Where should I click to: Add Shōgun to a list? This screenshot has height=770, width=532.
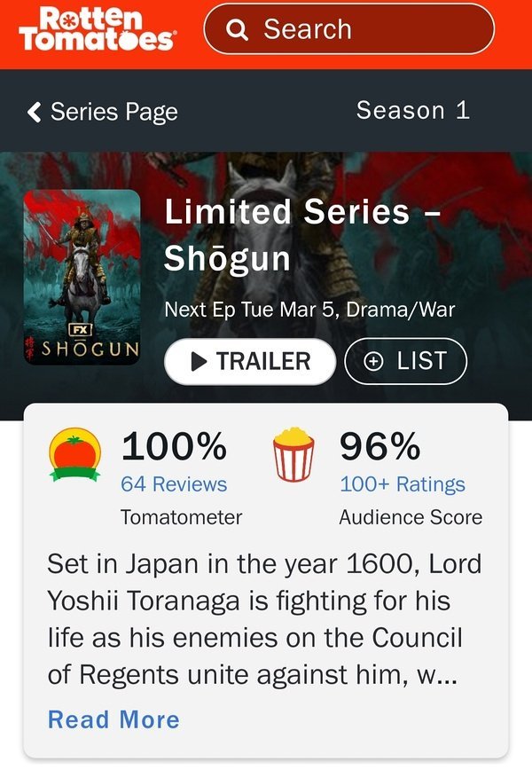405,362
